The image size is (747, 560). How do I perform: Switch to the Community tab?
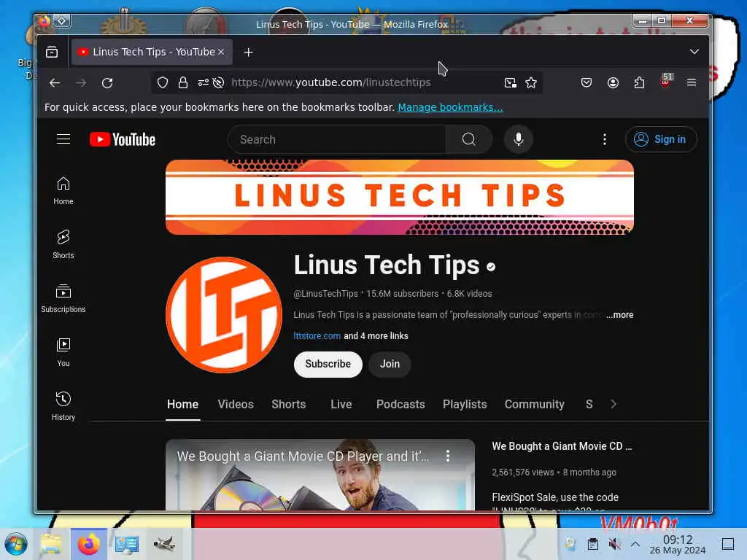tap(534, 404)
